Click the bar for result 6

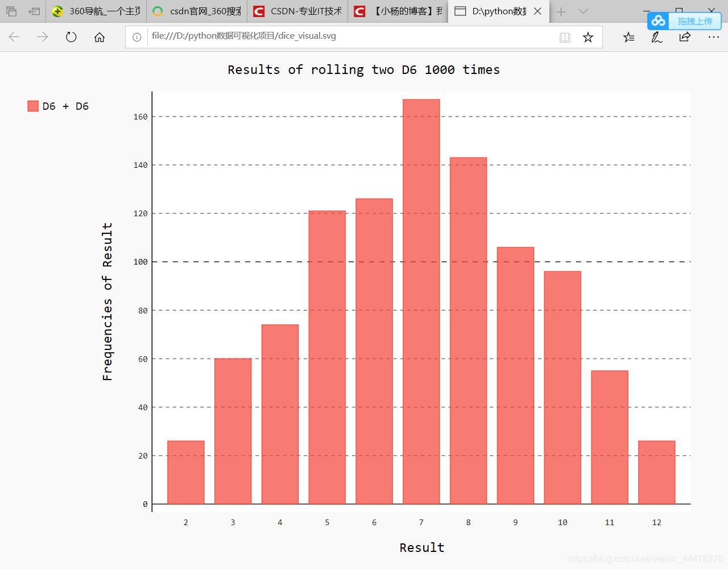(374, 351)
